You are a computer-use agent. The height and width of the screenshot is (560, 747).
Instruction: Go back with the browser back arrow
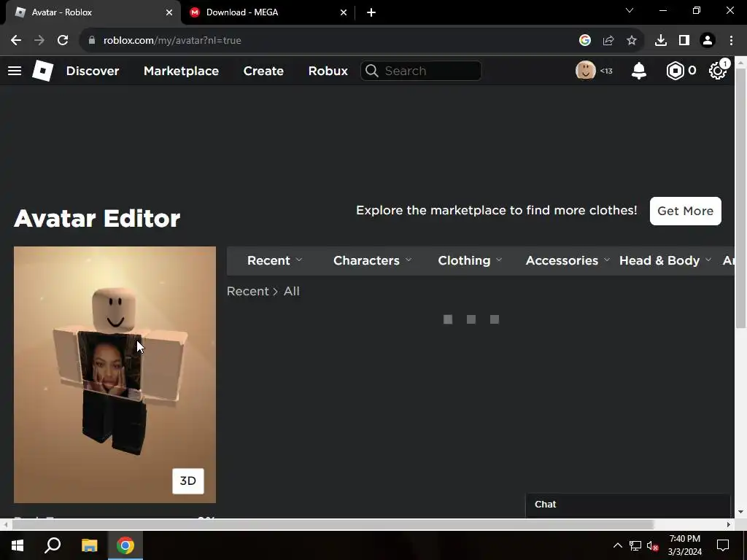(x=16, y=41)
